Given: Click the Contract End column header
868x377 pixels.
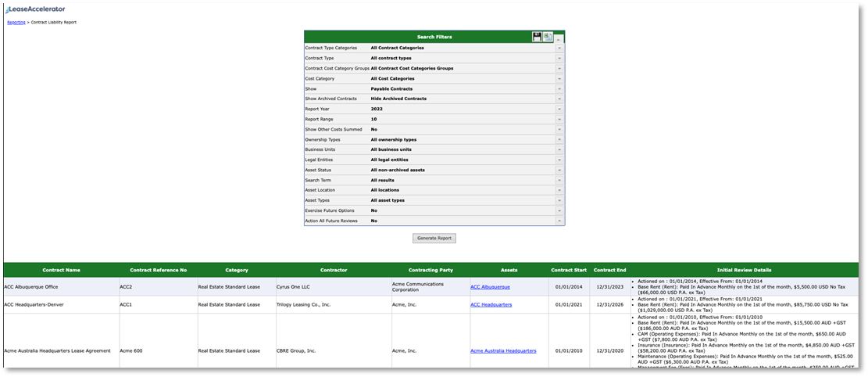Looking at the screenshot, I should [x=610, y=270].
